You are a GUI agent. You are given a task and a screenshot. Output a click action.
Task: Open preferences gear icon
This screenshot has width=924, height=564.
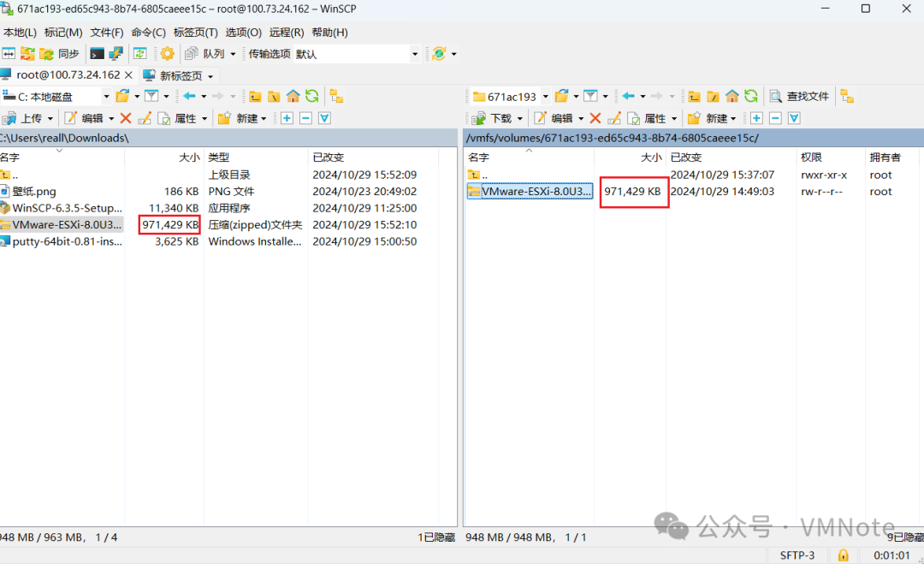tap(168, 54)
